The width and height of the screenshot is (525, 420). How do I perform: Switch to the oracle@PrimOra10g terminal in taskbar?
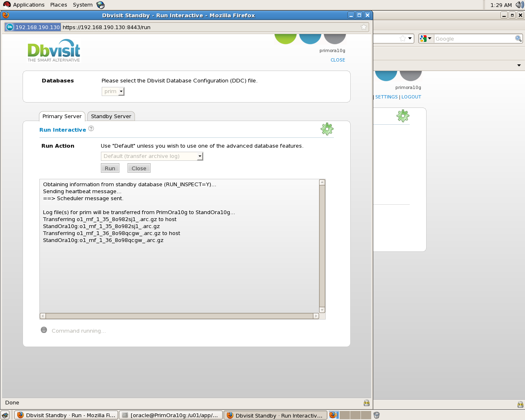pyautogui.click(x=171, y=415)
